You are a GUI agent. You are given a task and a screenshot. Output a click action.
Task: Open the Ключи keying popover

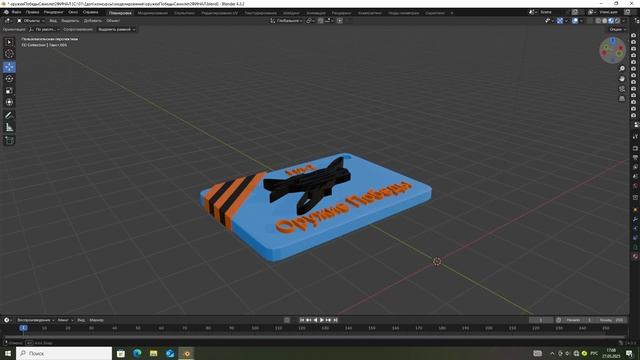tap(65, 320)
